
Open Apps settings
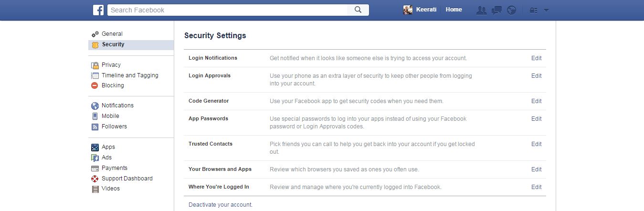click(x=108, y=147)
